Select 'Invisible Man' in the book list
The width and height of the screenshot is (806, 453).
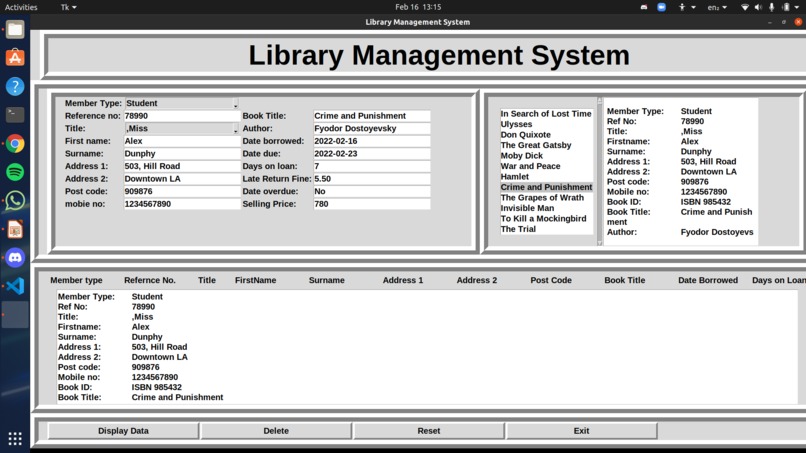527,208
